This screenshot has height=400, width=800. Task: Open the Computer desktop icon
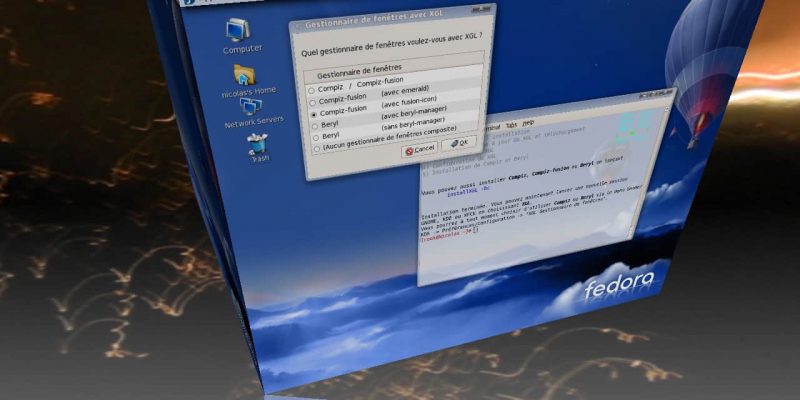pos(238,30)
